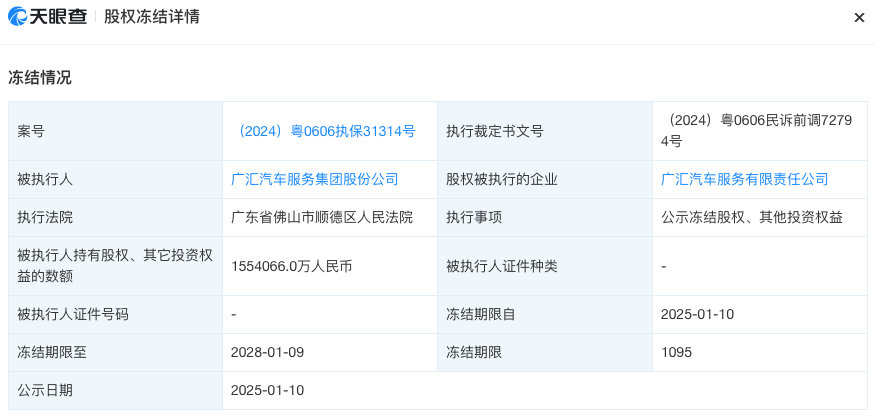Viewport: 875px width, 416px height.
Task: Select the 冻结情况 section heading
Action: tap(40, 78)
